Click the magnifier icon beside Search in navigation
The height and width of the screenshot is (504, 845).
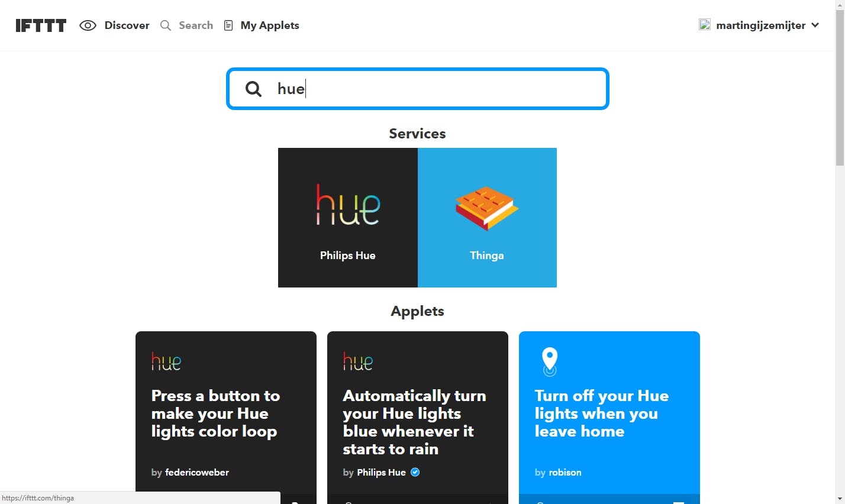pyautogui.click(x=166, y=25)
